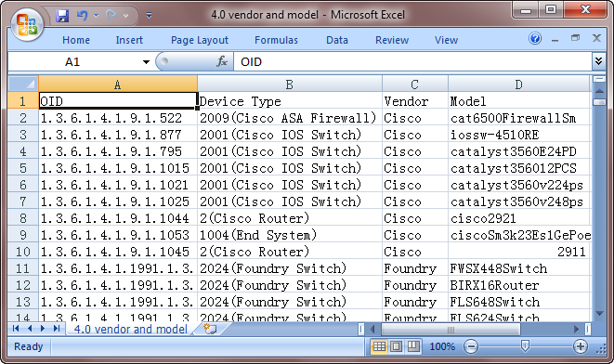Select the Vendor header cell
Viewport: 614px width, 364px height.
(x=414, y=101)
